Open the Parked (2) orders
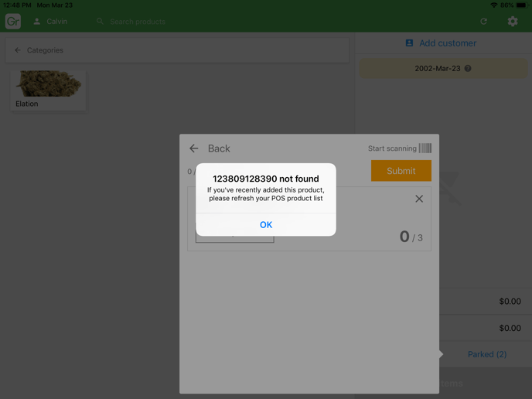This screenshot has height=399, width=532. pos(486,354)
